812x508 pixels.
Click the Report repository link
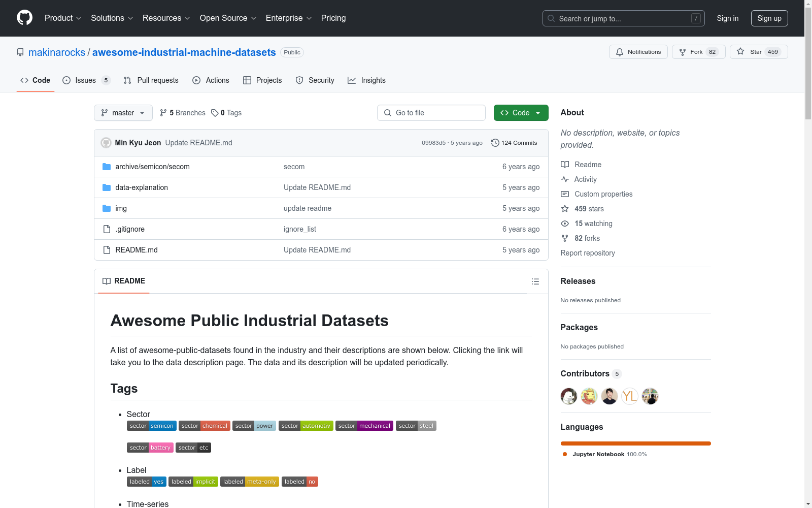588,253
